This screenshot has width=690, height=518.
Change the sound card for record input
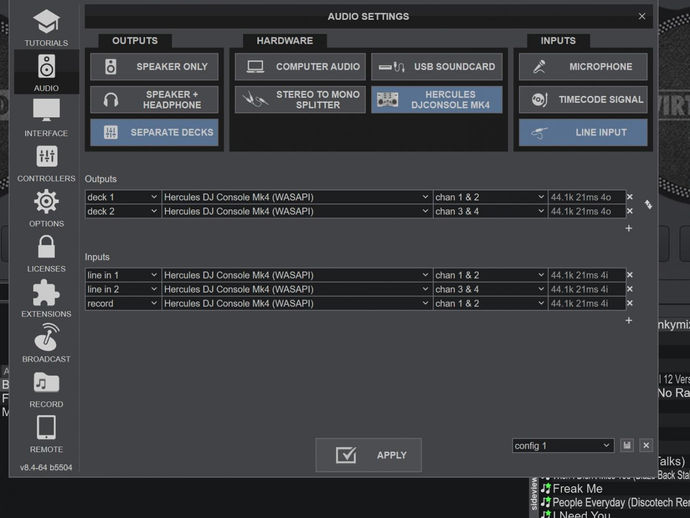[297, 303]
